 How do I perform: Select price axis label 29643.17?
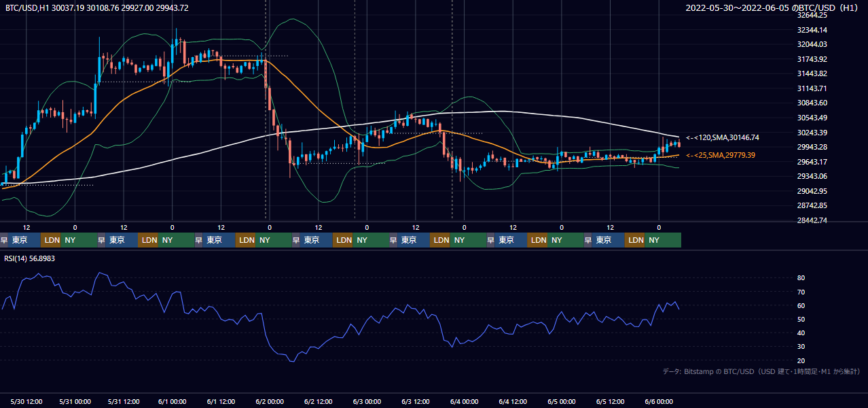(812, 162)
